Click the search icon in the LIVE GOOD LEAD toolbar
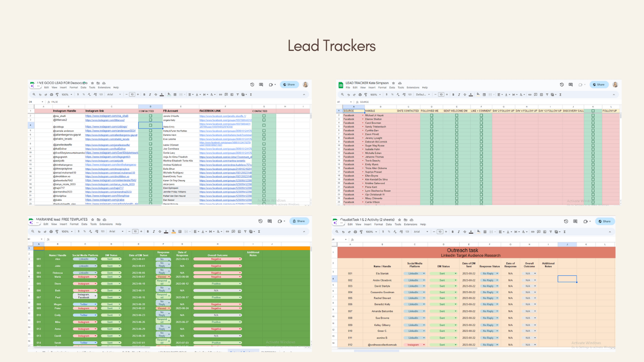644x362 pixels. [x=34, y=94]
